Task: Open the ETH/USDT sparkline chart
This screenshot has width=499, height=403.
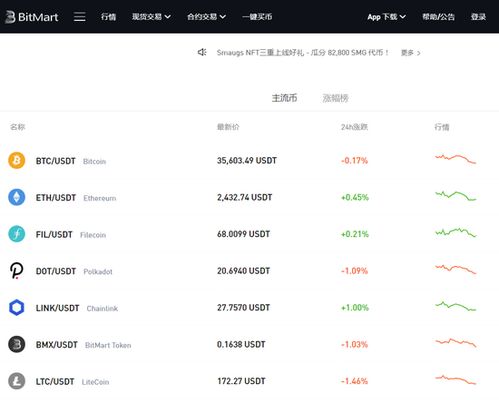Action: coord(456,196)
